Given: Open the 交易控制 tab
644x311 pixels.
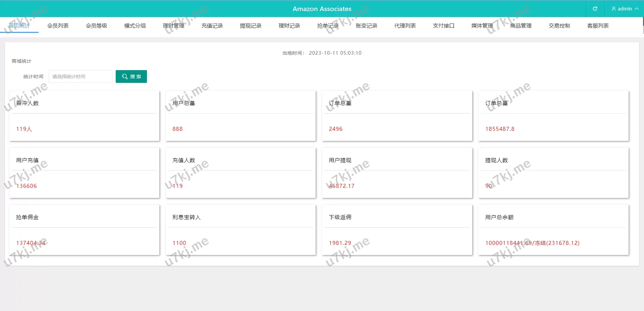Looking at the screenshot, I should pos(559,26).
